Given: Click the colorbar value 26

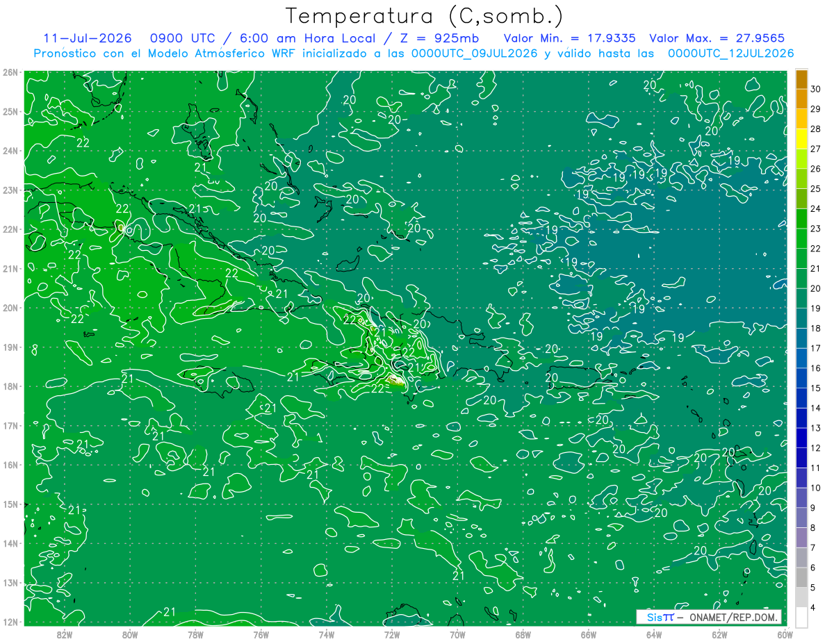Looking at the screenshot, I should [x=815, y=169].
